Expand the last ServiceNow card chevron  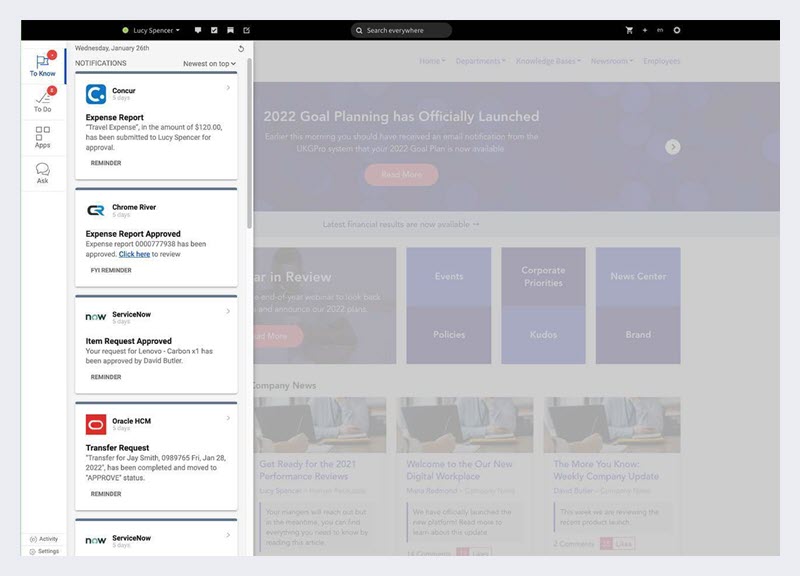[228, 535]
